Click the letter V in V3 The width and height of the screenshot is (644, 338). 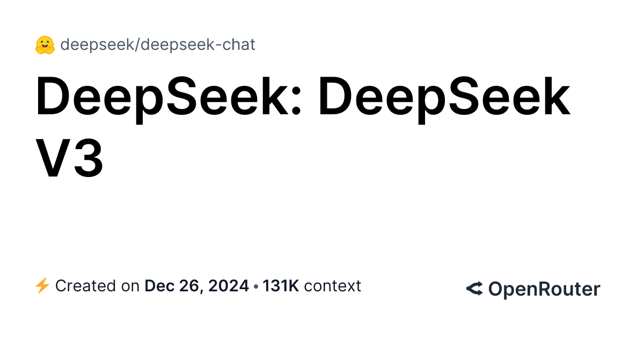coord(53,157)
